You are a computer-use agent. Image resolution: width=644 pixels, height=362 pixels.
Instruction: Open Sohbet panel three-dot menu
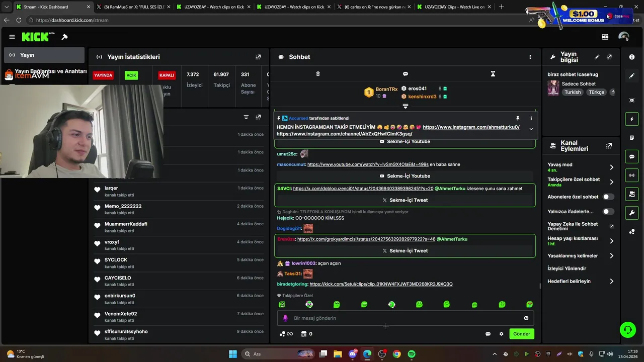coord(530,57)
